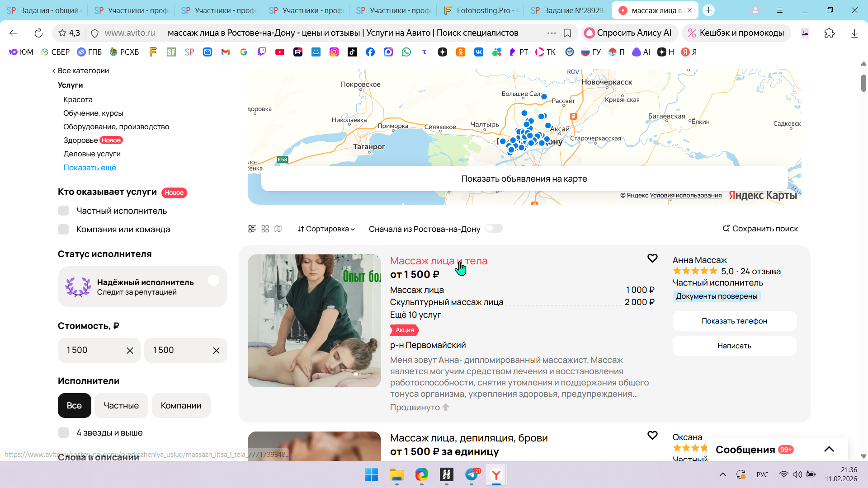868x488 pixels.
Task: Select the Частные performers tab
Action: [121, 406]
